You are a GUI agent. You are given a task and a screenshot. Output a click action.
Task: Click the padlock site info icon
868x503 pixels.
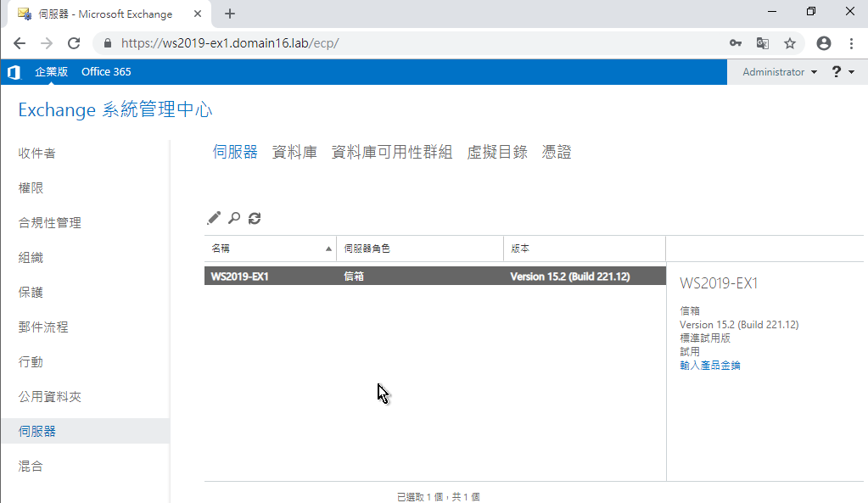pos(108,43)
